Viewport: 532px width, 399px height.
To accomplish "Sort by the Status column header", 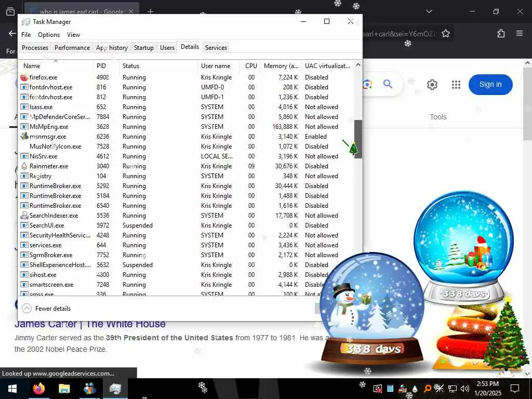I will coord(158,65).
